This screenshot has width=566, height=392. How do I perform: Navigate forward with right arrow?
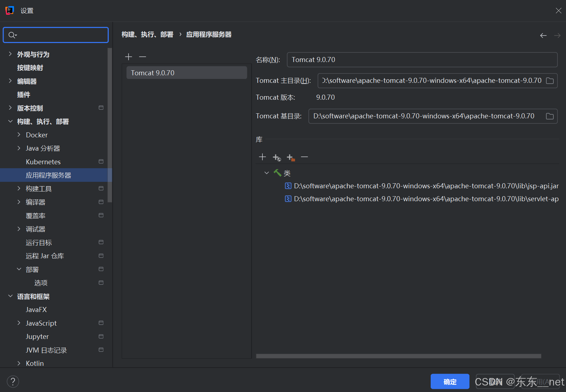tap(557, 35)
